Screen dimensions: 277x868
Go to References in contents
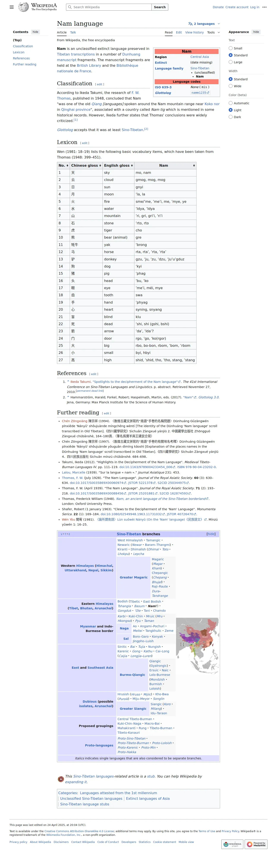[21, 58]
